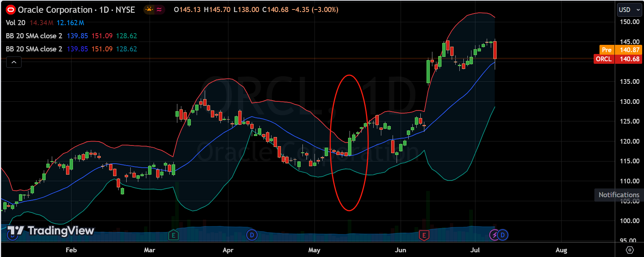Click the 110.00 price scale label
This screenshot has width=644, height=257.
630,181
